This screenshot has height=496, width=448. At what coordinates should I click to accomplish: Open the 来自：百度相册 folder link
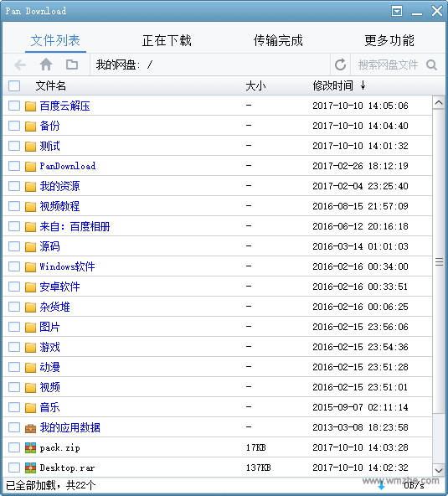pyautogui.click(x=75, y=226)
